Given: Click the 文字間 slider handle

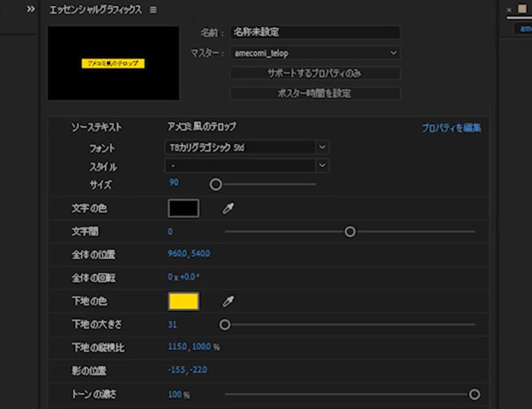Looking at the screenshot, I should (x=350, y=231).
